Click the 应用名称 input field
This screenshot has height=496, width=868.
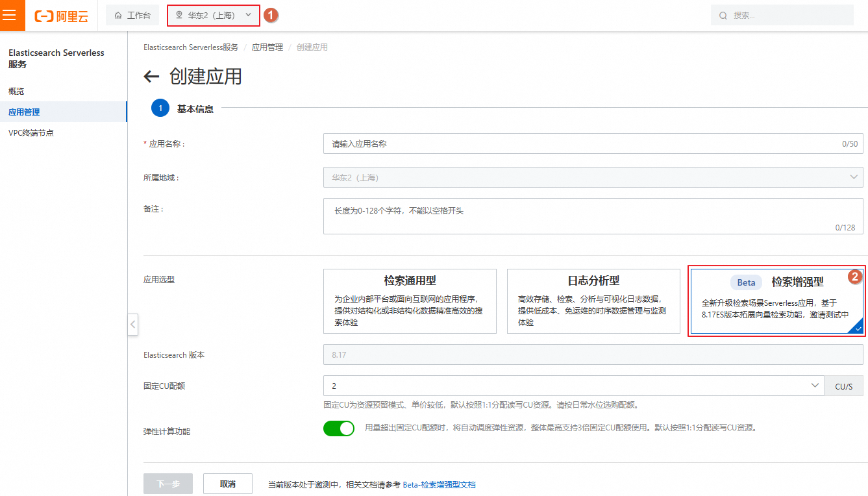coord(593,143)
